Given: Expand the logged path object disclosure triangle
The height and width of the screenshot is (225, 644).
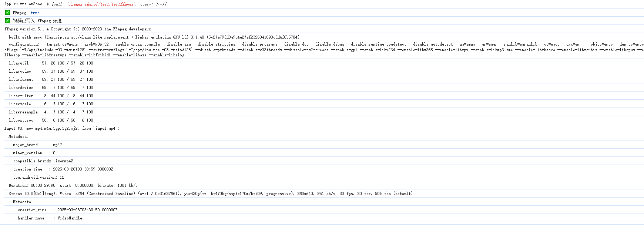Looking at the screenshot, I should (x=48, y=4).
